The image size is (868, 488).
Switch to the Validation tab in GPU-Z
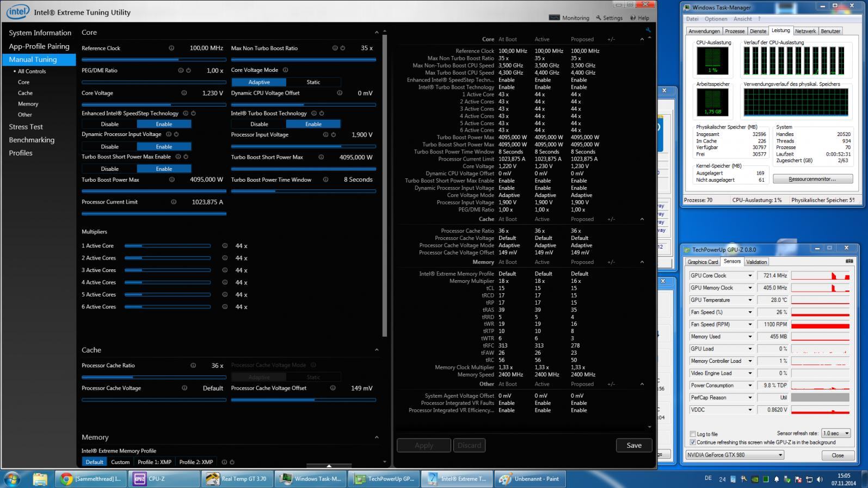click(x=756, y=262)
